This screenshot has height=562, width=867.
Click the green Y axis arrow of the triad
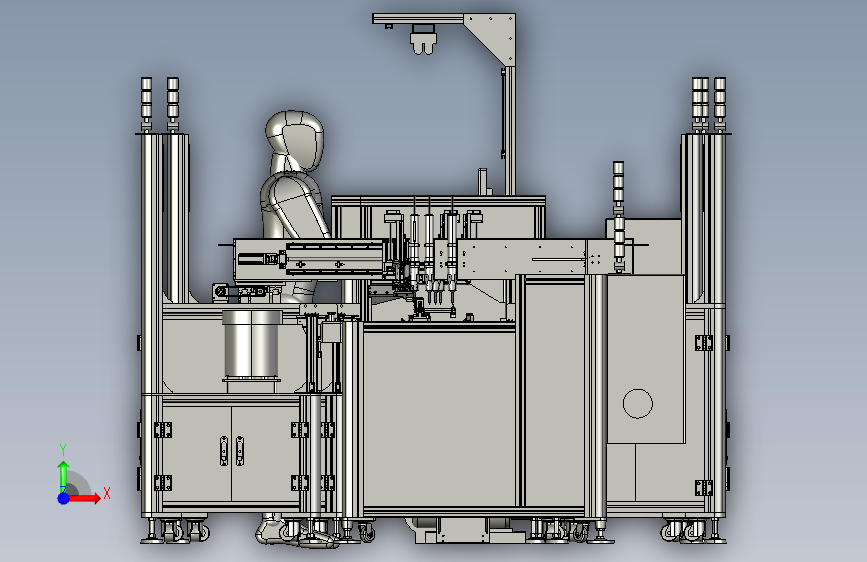[x=64, y=476]
